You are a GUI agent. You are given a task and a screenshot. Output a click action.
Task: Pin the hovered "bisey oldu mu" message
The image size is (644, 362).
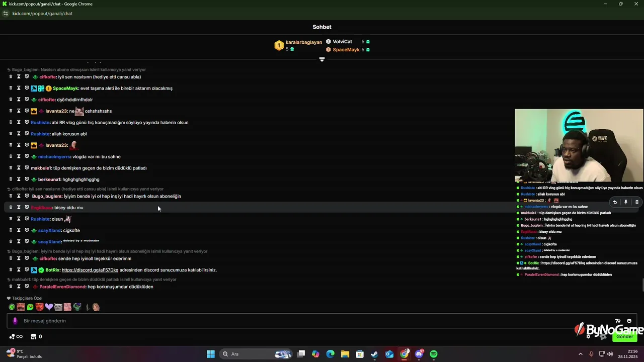pyautogui.click(x=626, y=202)
